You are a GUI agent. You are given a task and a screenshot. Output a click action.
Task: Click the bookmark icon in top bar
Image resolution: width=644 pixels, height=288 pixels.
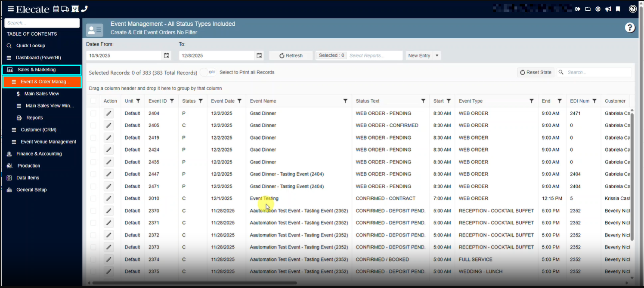pyautogui.click(x=618, y=9)
